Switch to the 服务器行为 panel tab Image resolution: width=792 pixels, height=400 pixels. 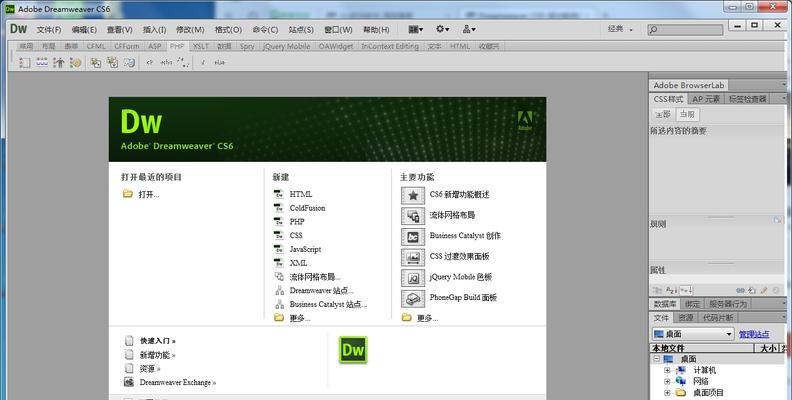click(728, 304)
